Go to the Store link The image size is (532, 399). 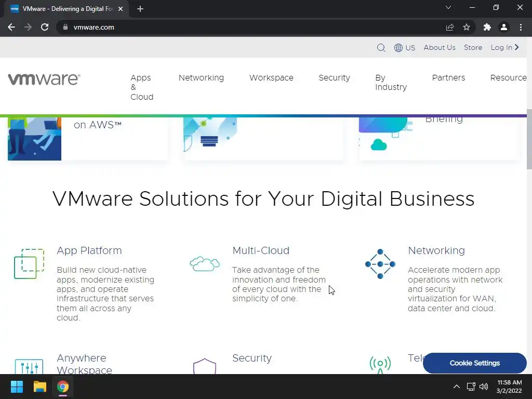pyautogui.click(x=473, y=47)
